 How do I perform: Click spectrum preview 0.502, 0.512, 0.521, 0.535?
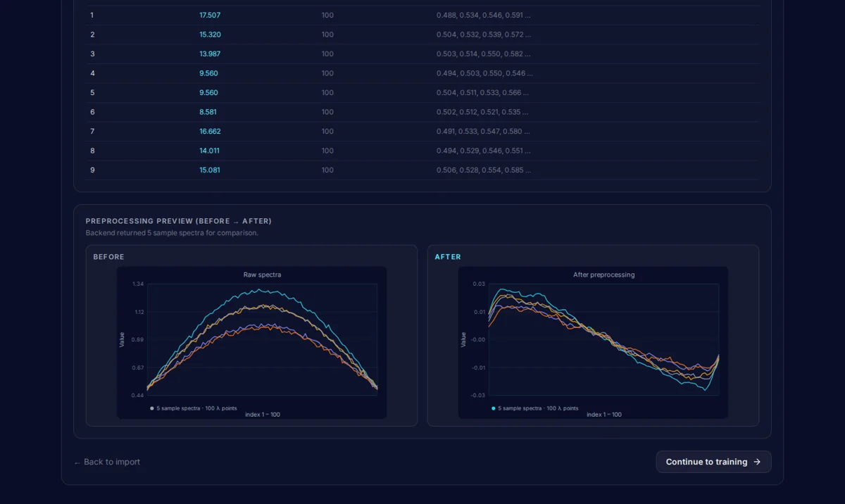click(x=482, y=112)
